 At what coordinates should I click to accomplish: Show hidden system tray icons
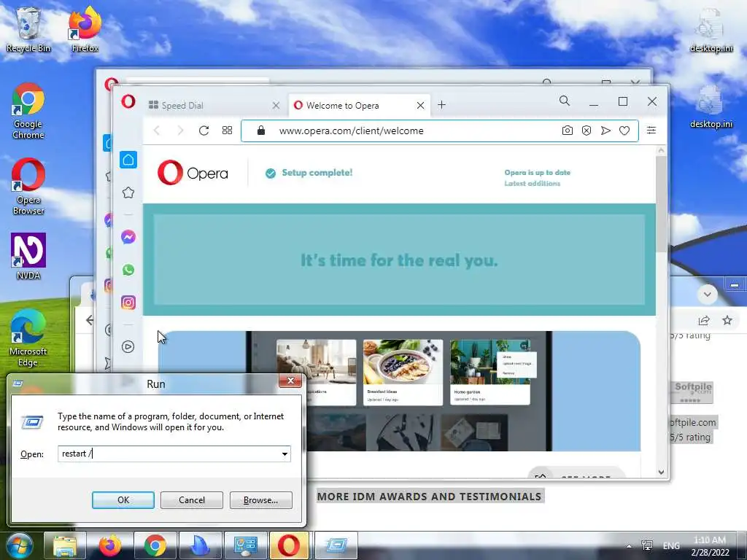[x=629, y=546]
